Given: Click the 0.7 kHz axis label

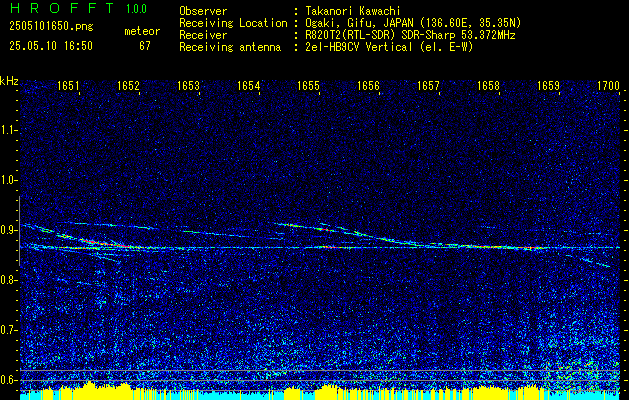Looking at the screenshot, I should 8,330.
